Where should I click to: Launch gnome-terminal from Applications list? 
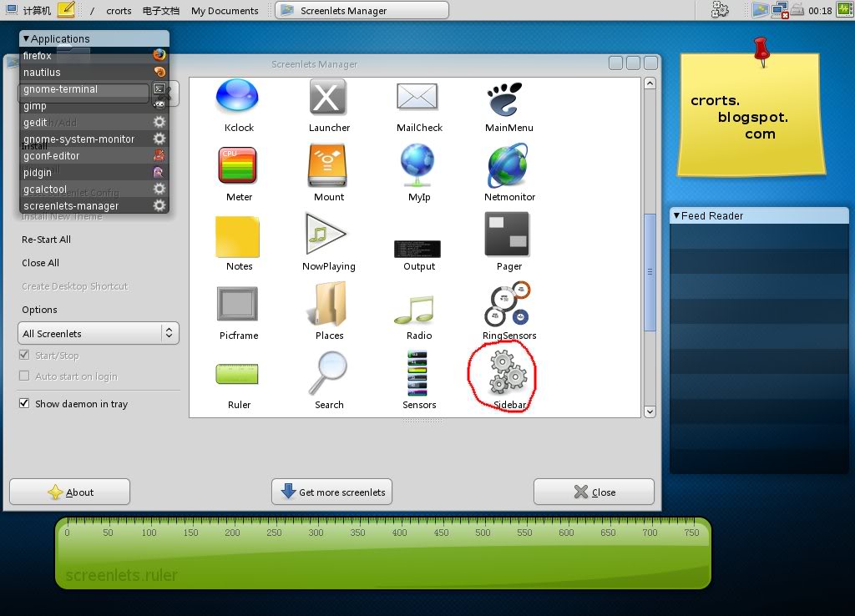point(94,88)
